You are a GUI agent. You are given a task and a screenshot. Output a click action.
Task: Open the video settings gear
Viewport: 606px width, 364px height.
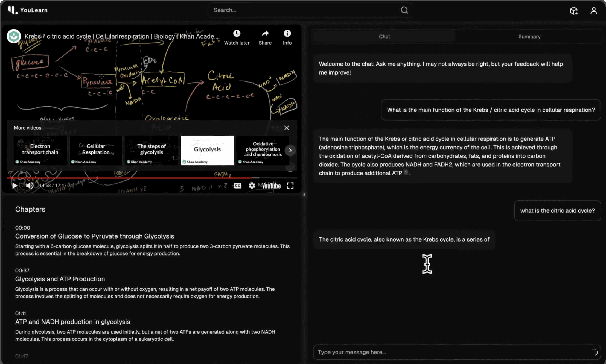[x=252, y=186]
